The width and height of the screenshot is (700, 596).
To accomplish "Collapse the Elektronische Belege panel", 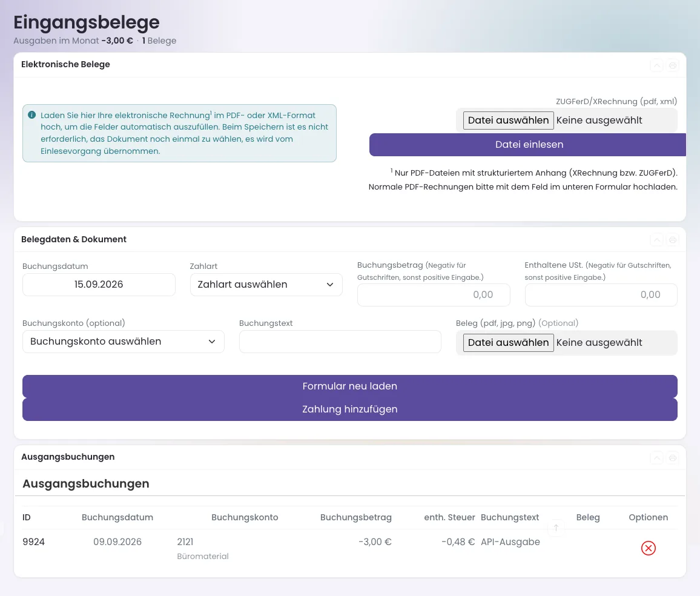I will point(656,65).
